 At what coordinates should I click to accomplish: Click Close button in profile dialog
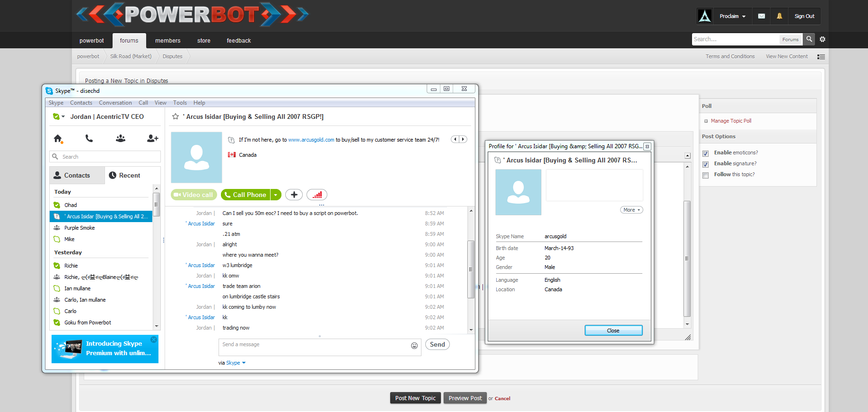click(x=614, y=331)
